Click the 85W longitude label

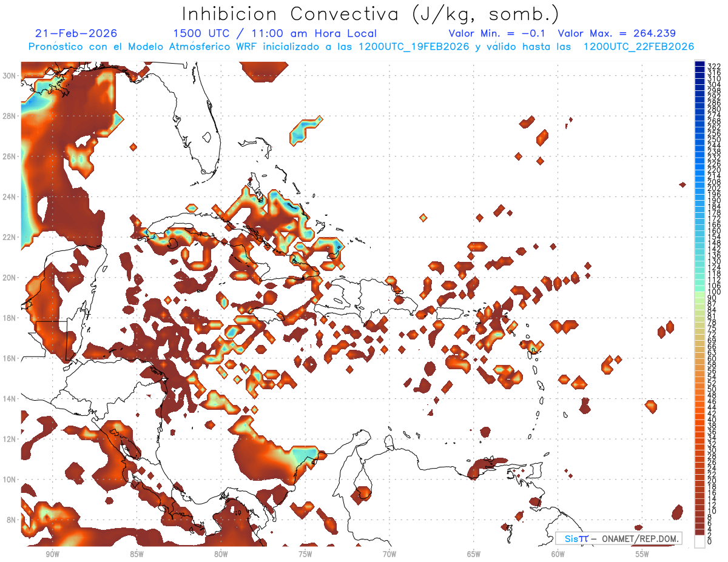136,555
